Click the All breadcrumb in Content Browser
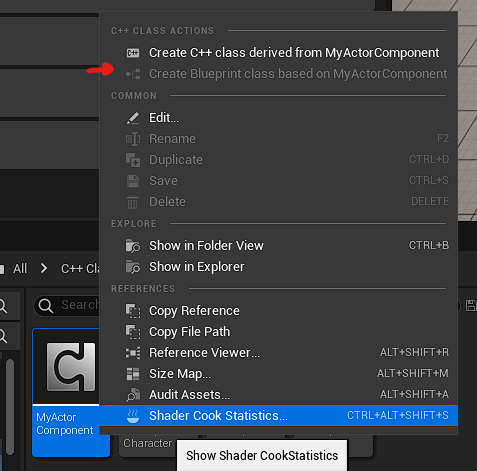This screenshot has width=477, height=471. coord(20,269)
